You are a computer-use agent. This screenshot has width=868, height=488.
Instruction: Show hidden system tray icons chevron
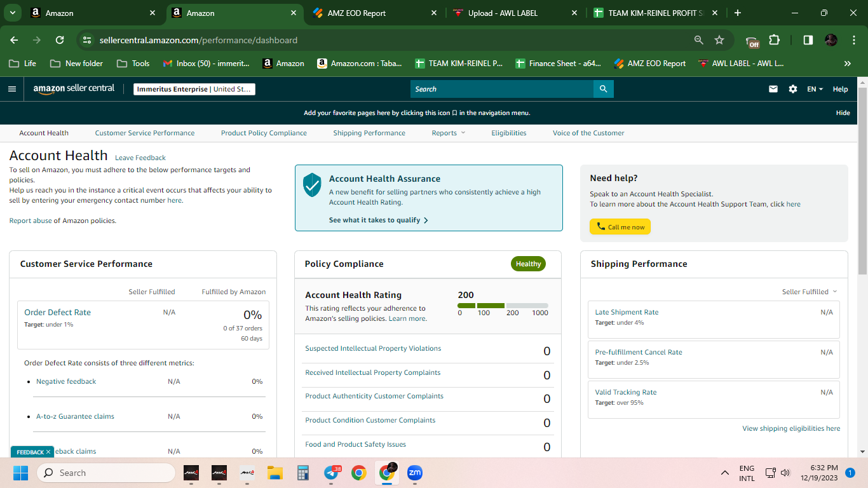tap(724, 473)
